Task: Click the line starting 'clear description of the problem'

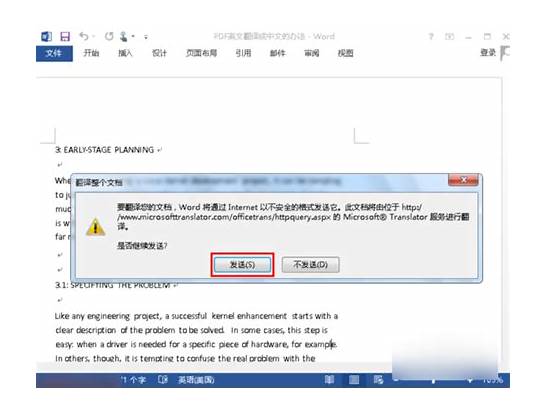Action: coord(192,330)
